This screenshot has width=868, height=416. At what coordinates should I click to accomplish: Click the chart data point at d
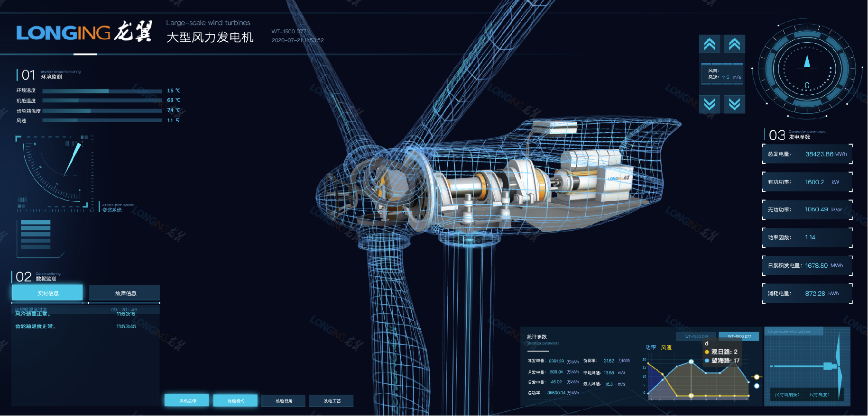point(691,362)
